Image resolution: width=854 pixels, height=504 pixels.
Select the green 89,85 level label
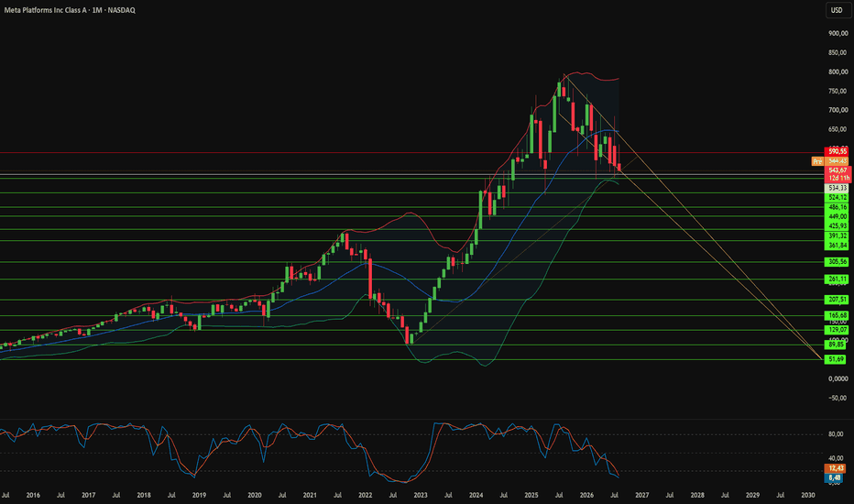(836, 345)
